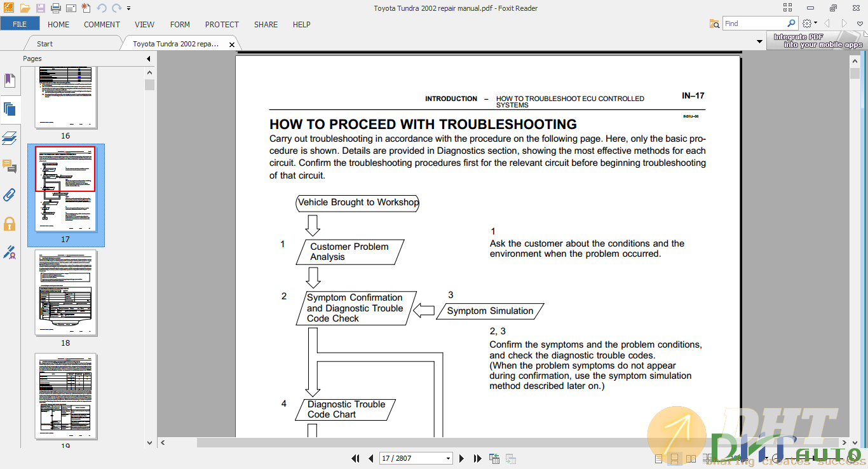The width and height of the screenshot is (868, 469).
Task: Click the Redo arrow icon
Action: (116, 8)
